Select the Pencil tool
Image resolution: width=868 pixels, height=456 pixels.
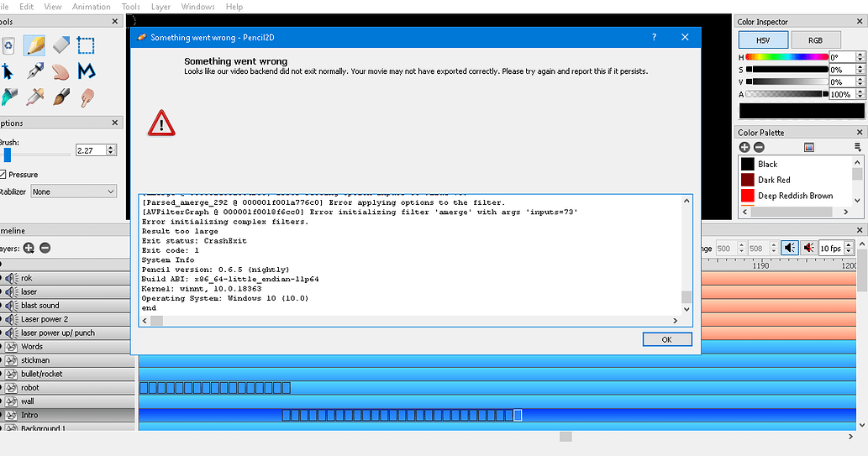34,45
